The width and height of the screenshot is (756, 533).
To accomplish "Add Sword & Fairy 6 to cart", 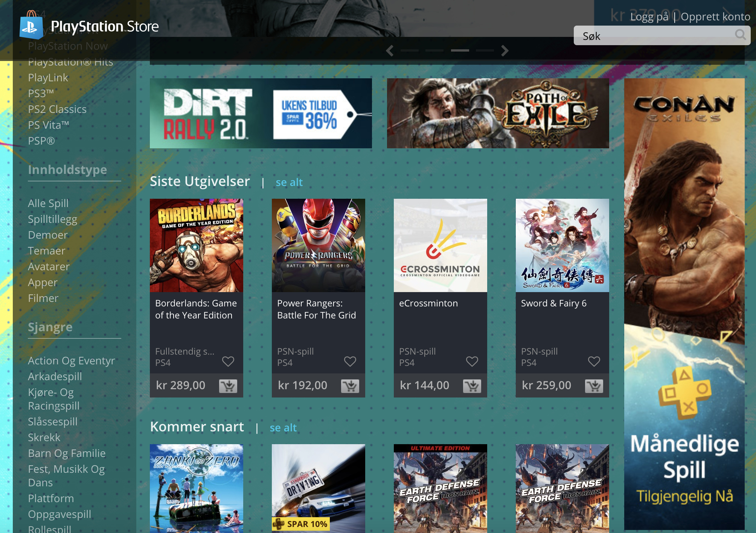I will [x=594, y=385].
